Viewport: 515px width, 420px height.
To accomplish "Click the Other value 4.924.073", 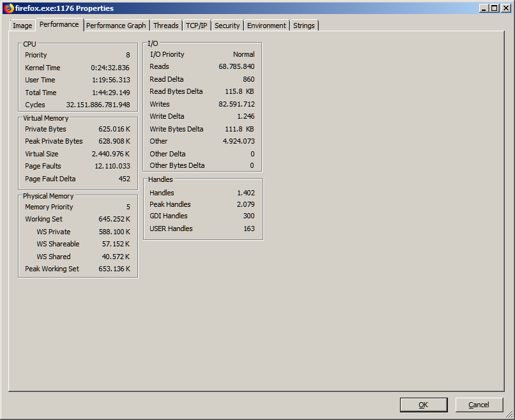I will click(x=238, y=142).
